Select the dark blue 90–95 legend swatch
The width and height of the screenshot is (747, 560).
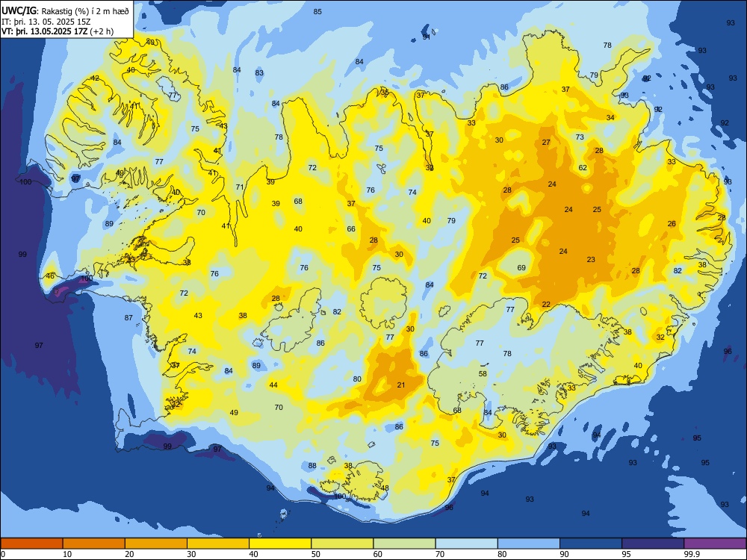point(591,544)
